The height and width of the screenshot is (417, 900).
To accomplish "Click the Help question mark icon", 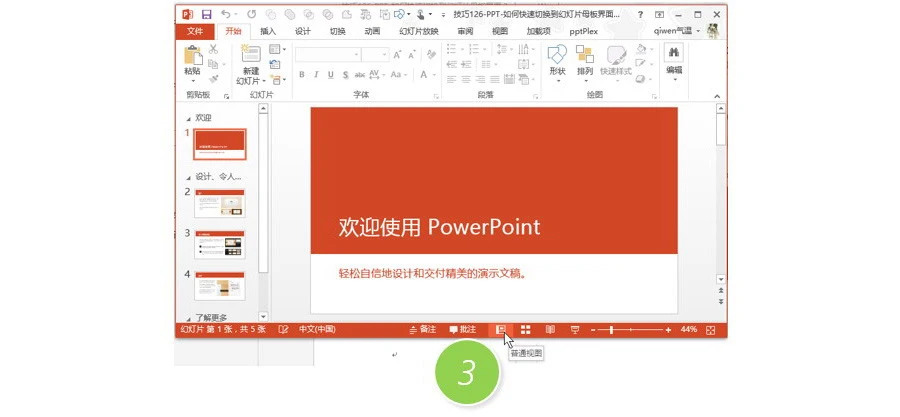I will (x=641, y=15).
